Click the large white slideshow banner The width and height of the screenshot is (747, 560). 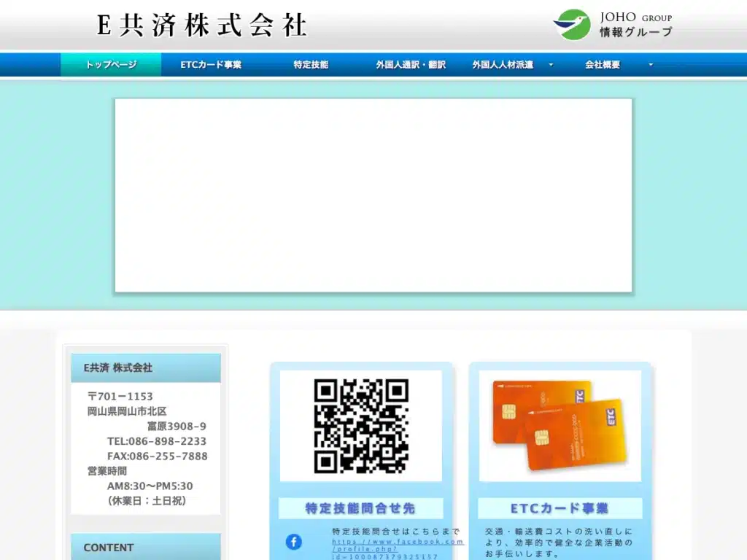(373, 195)
